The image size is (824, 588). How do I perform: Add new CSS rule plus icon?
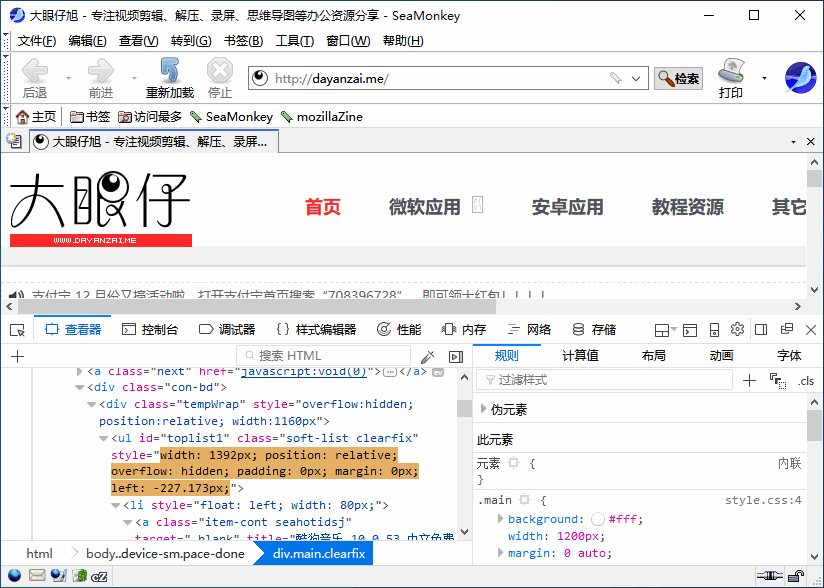(x=749, y=380)
